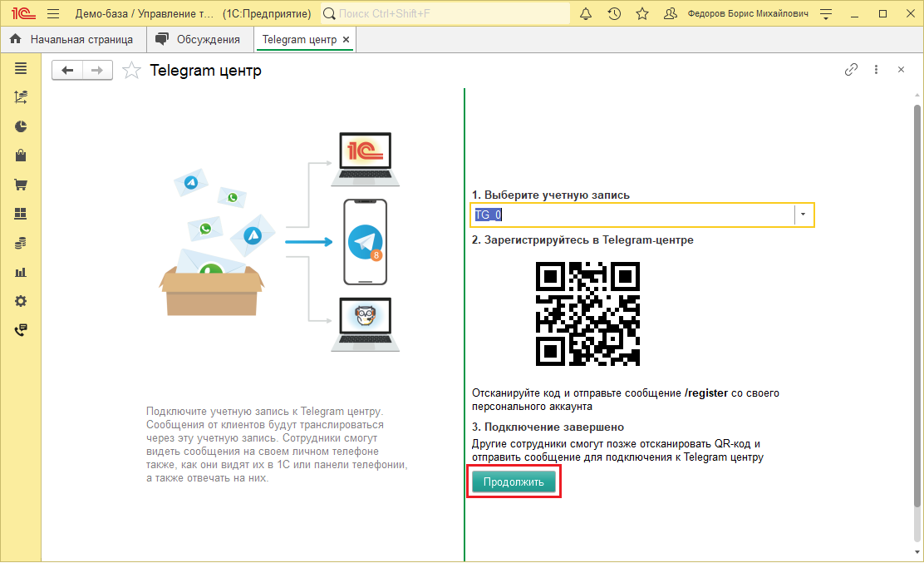Click the search field in the title bar

pyautogui.click(x=445, y=14)
